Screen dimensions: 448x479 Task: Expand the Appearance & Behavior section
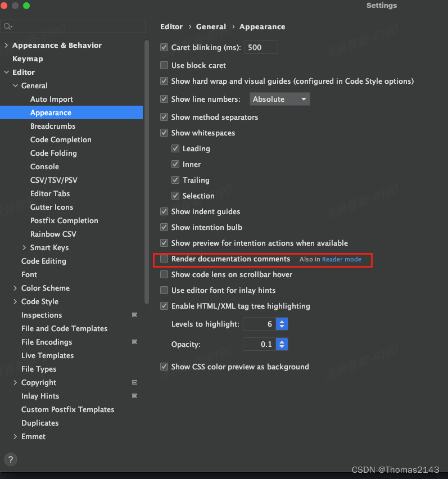[x=6, y=45]
